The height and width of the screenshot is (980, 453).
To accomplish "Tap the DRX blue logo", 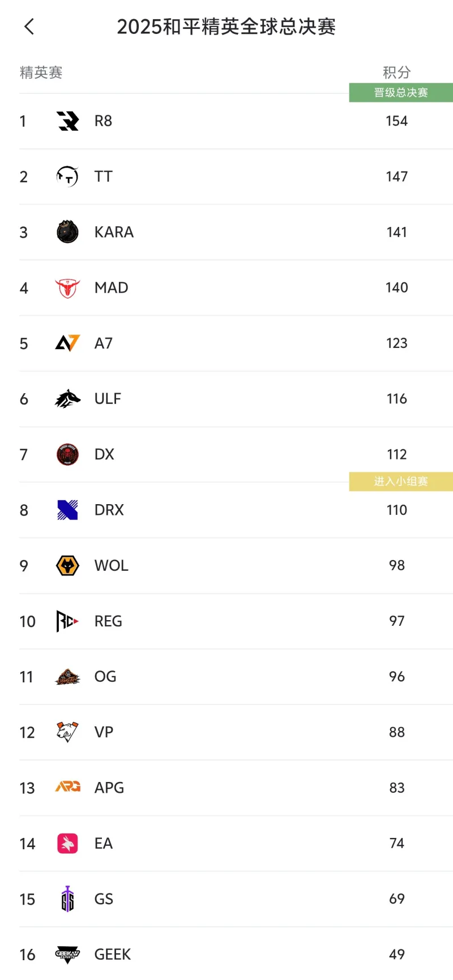I will [67, 510].
